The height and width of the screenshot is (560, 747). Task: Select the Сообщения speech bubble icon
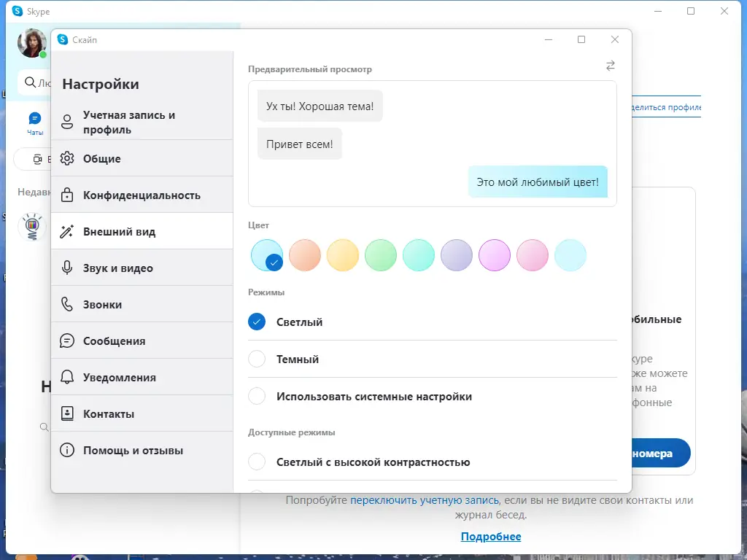66,341
